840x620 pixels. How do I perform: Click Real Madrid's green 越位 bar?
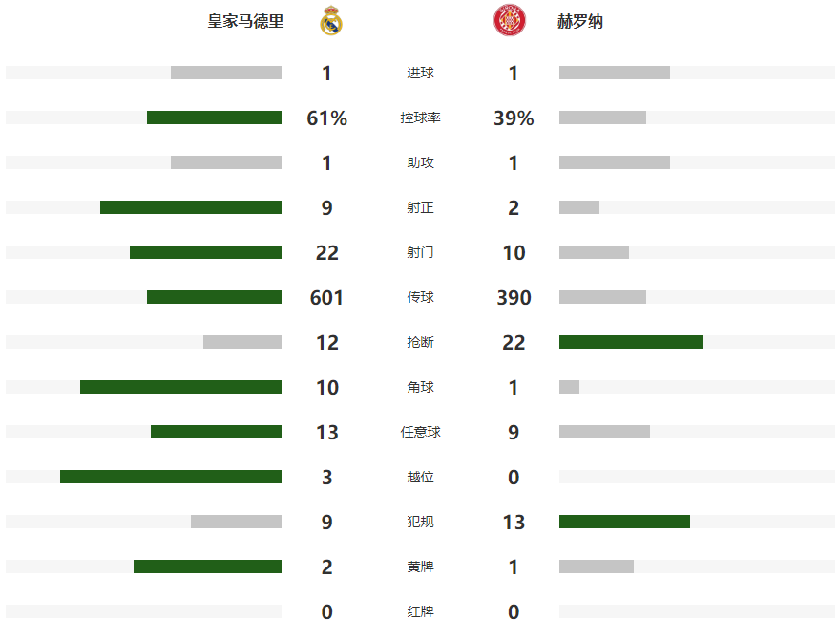(171, 477)
